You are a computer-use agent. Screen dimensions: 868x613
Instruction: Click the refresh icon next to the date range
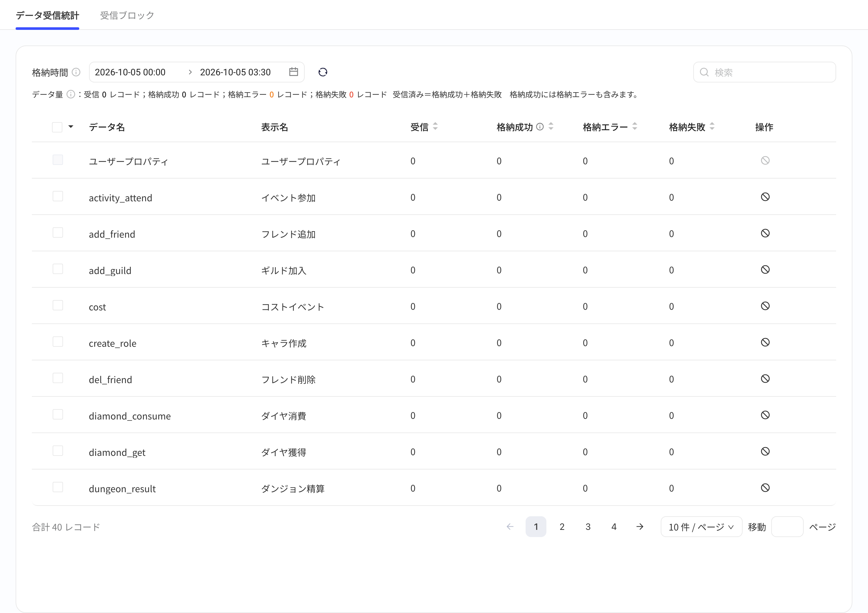(323, 72)
